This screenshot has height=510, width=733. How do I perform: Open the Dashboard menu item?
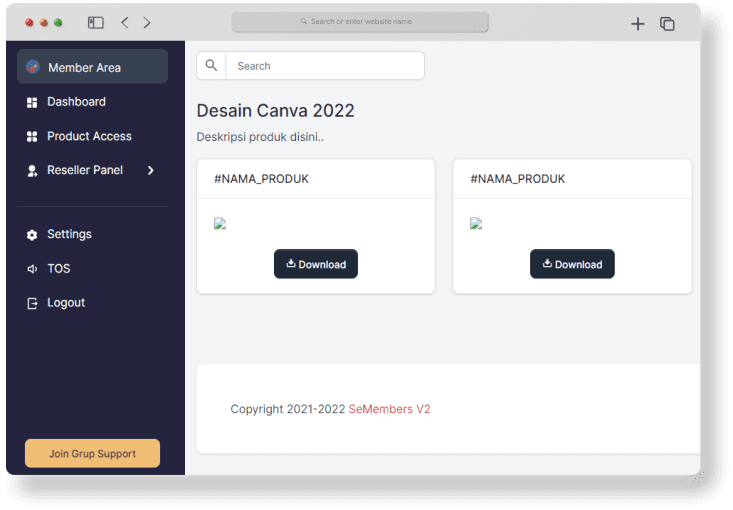coord(76,102)
